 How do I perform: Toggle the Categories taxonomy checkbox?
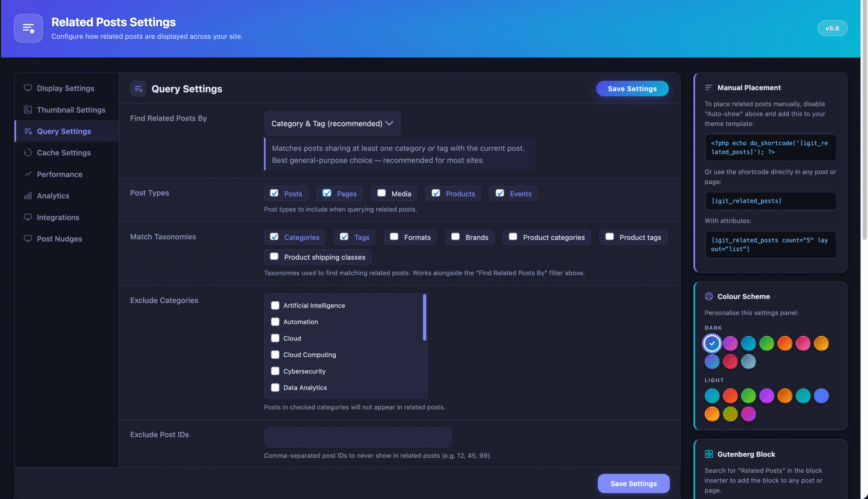tap(274, 237)
